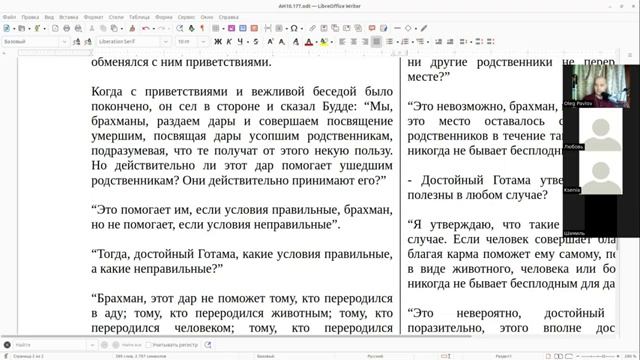Apply the yellow highlighting color
The height and width of the screenshot is (360, 640).
[x=324, y=42]
